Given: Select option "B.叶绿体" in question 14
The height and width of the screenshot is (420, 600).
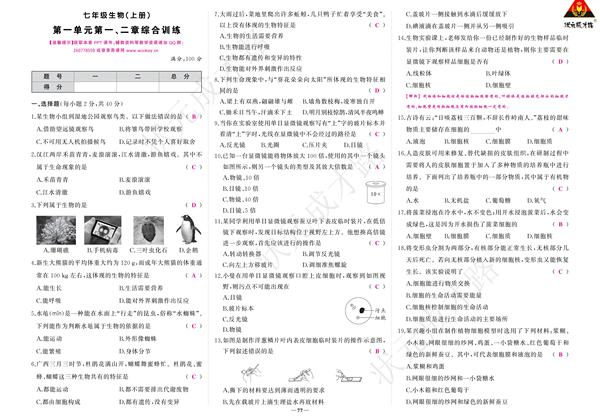Looking at the screenshot, I should coord(498,73).
